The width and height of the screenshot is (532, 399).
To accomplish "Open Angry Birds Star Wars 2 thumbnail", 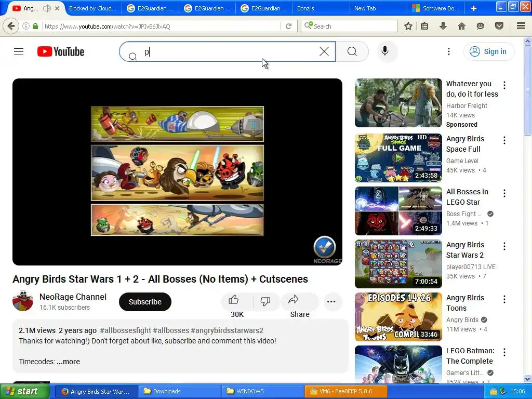I will tap(398, 263).
